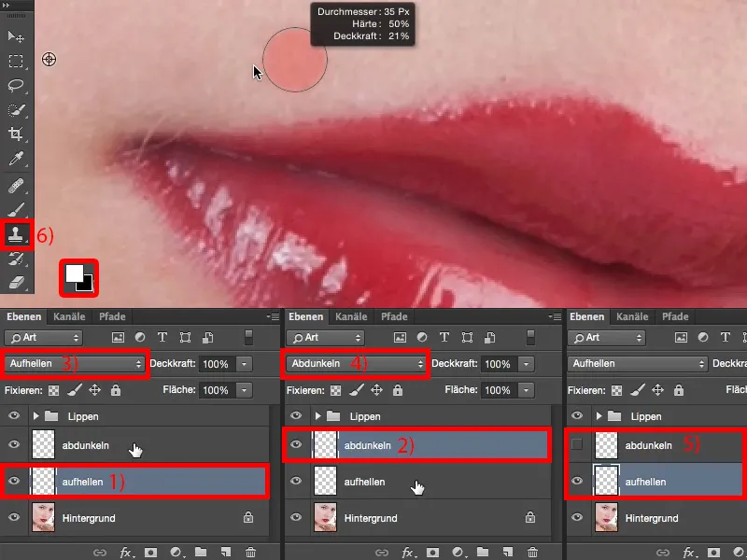747x560 pixels.
Task: Collapse the toolbar with the double arrow
Action: pyautogui.click(x=7, y=5)
